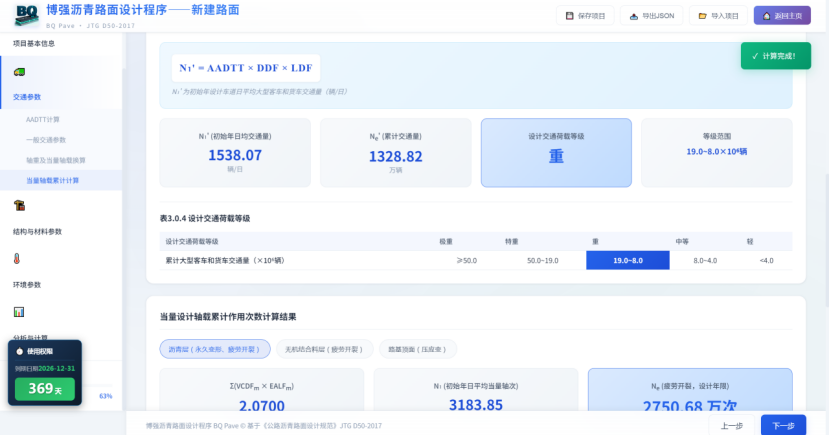830x435 pixels.
Task: Select 当量轴载累计计算 sub-item
Action: [52, 180]
